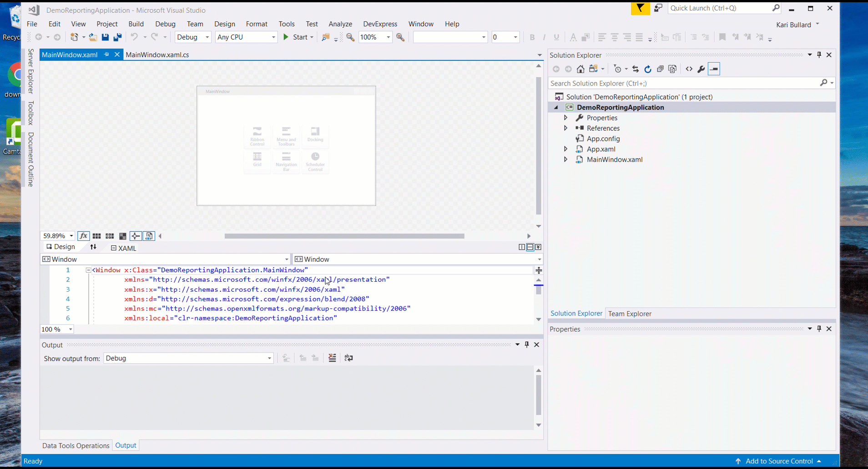Switch to the MainWindow.xaml.cs tab
868x469 pixels.
(x=157, y=55)
